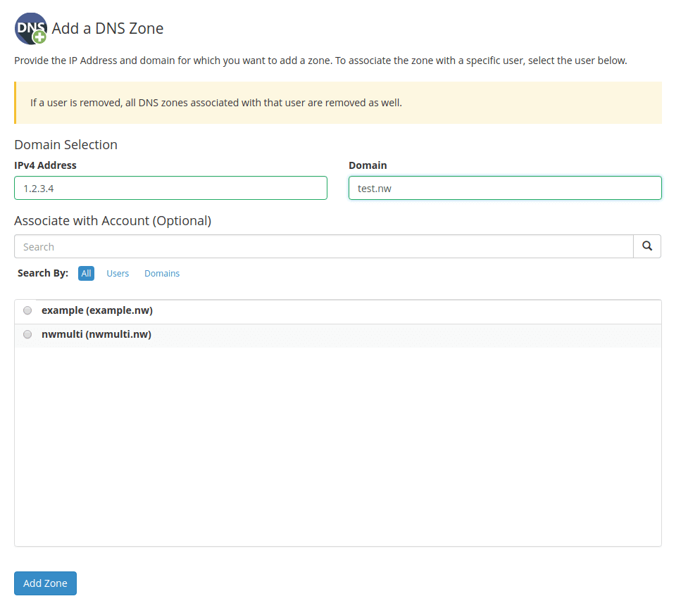
Task: Click the nwmulti (nwmulti.nw) account label
Action: [96, 334]
